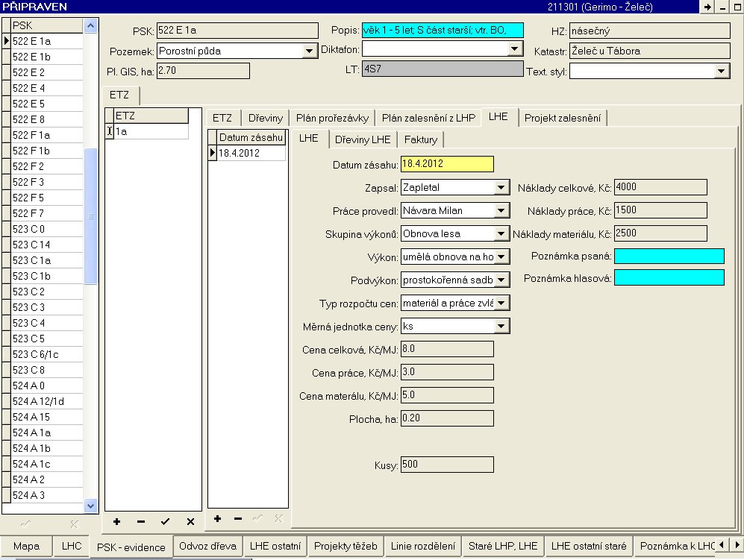Confirm ETZ list changes with the checkmark icon
Image resolution: width=744 pixels, height=560 pixels.
tap(165, 521)
